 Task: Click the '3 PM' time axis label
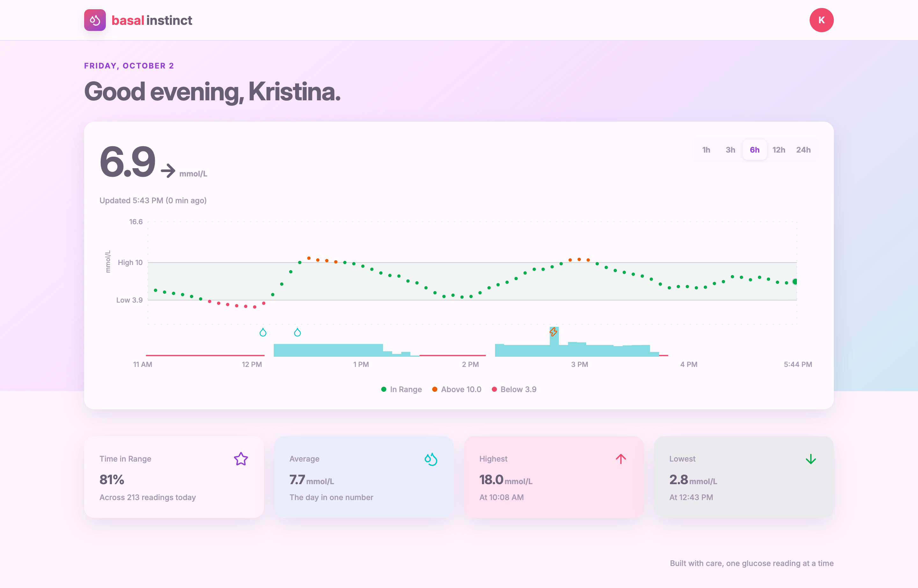579,364
